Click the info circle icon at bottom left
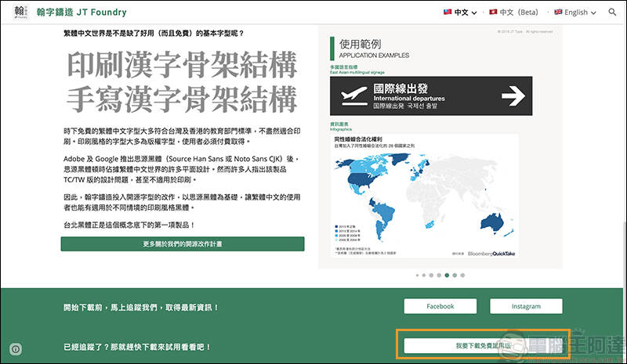 click(x=16, y=349)
